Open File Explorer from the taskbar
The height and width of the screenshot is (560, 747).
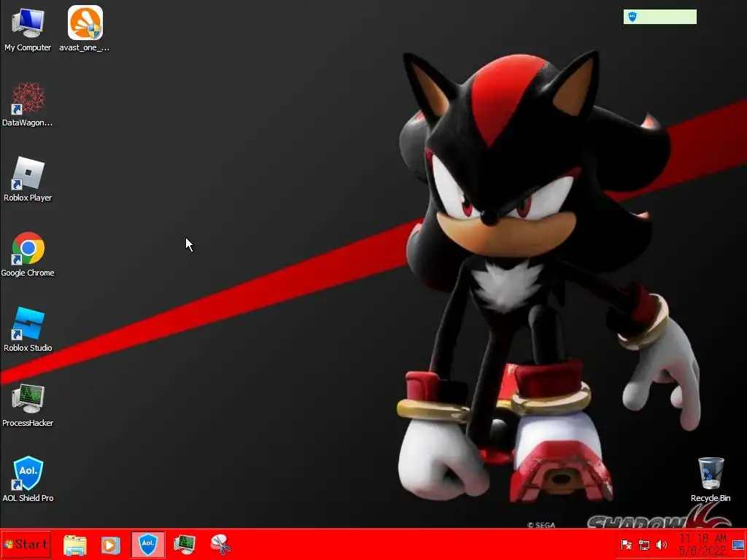[75, 545]
